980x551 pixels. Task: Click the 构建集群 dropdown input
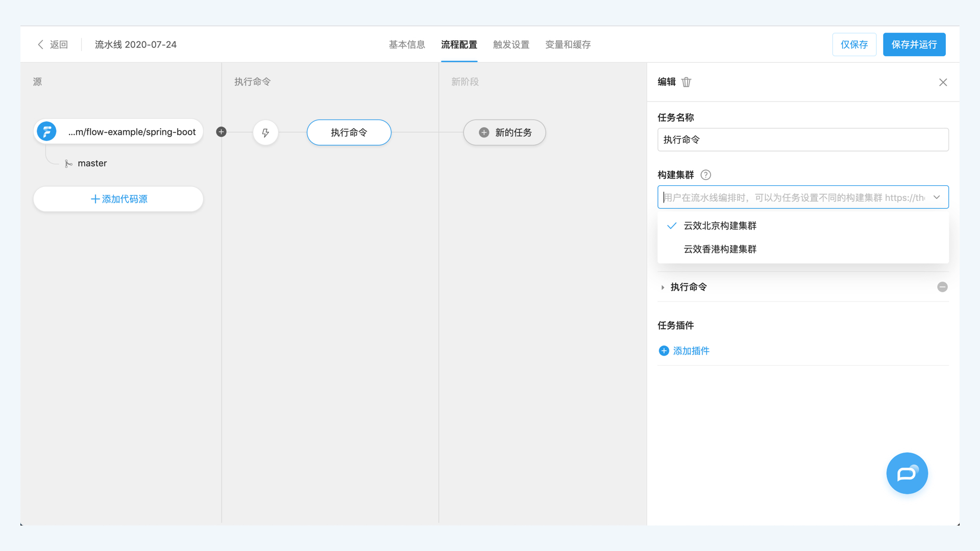point(803,197)
